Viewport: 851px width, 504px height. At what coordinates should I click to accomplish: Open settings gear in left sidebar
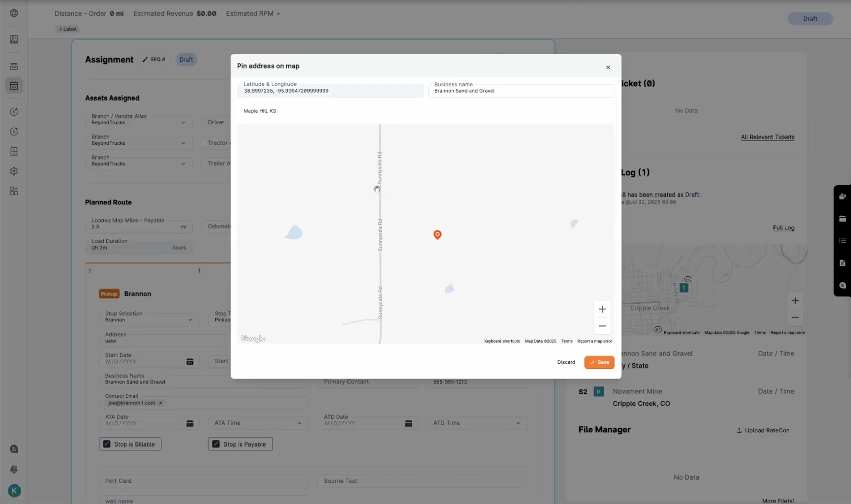click(x=14, y=171)
